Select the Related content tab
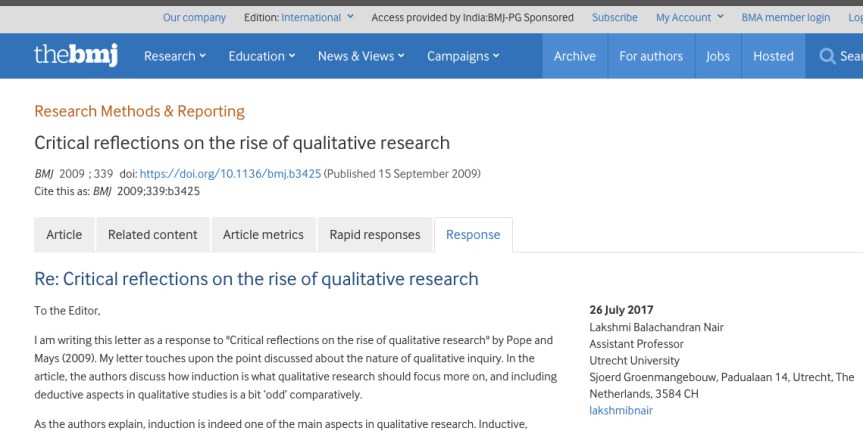This screenshot has width=863, height=431. [153, 235]
